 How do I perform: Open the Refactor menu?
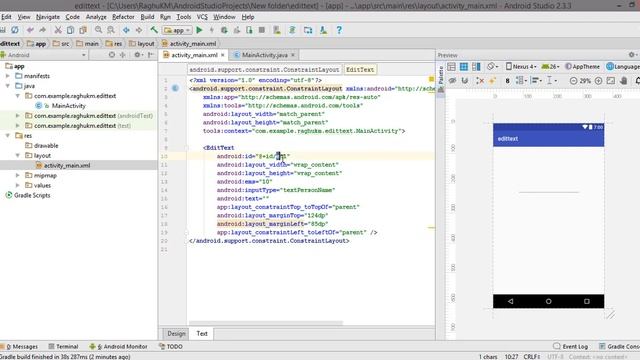tap(123, 17)
